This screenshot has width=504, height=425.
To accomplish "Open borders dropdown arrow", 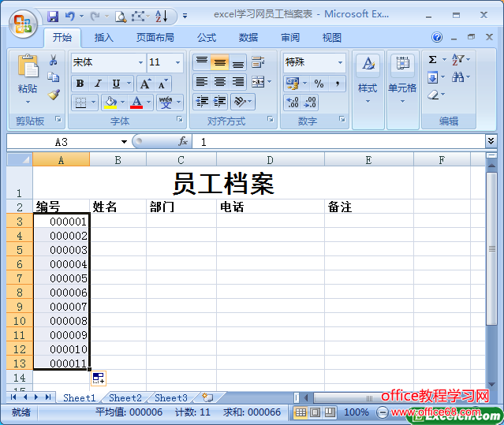I will tap(94, 103).
